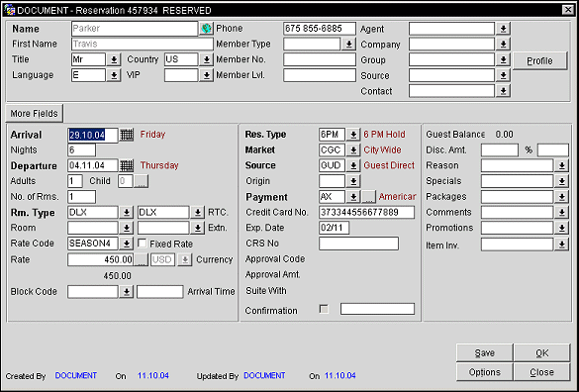The height and width of the screenshot is (392, 579).
Task: Open the Res. Type dropdown arrow
Action: click(353, 135)
